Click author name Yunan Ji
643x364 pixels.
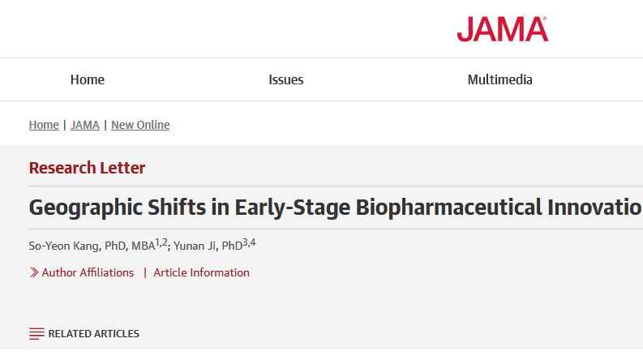(191, 246)
